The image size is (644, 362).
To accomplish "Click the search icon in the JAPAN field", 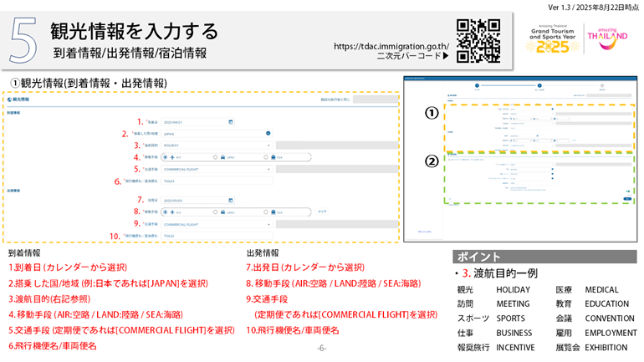I will 268,134.
